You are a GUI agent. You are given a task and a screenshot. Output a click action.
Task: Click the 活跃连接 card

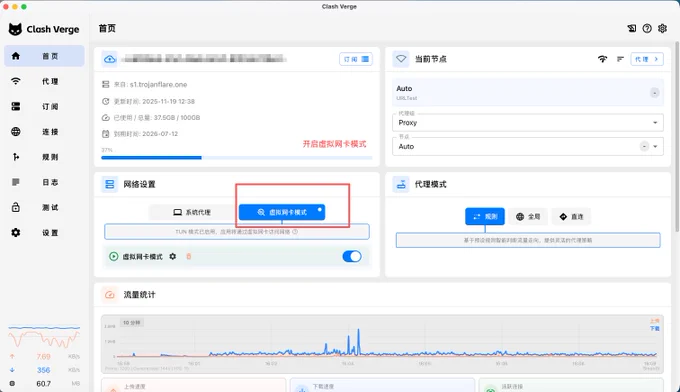pos(571,385)
